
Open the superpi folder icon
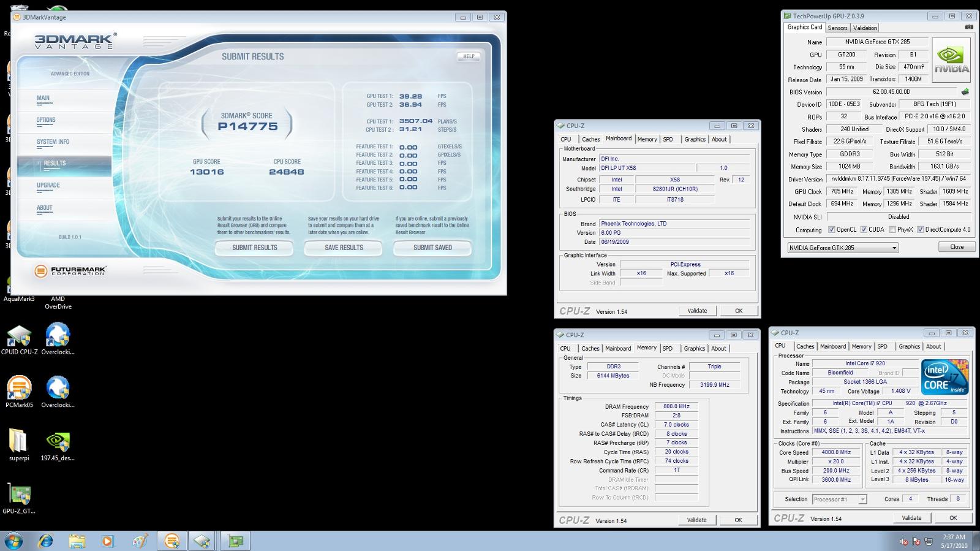click(x=19, y=445)
